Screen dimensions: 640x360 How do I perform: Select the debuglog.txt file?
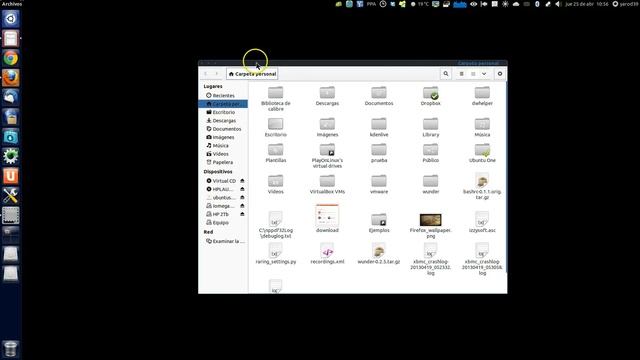click(276, 224)
